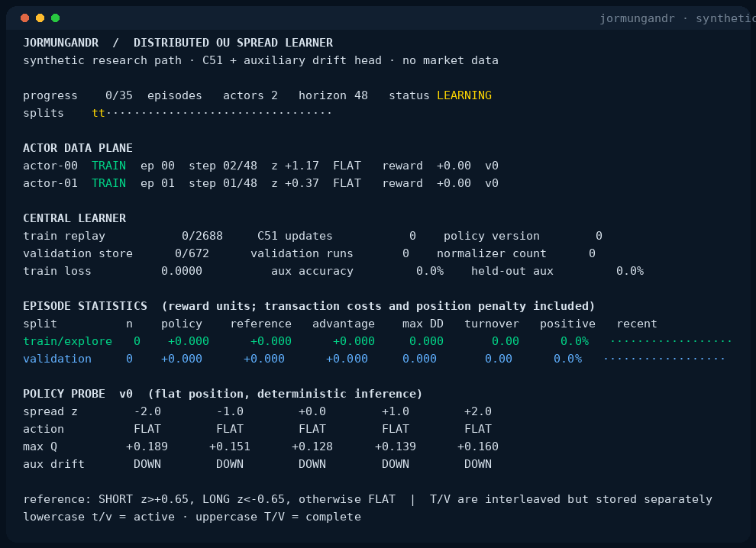Click the 'policy version' label
This screenshot has width=756, height=548.
[491, 236]
